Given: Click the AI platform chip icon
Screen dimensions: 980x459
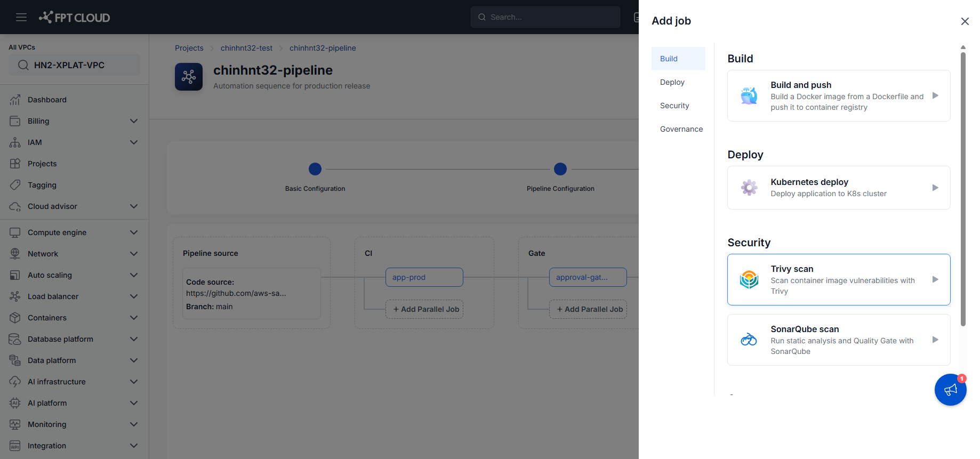Looking at the screenshot, I should [15, 403].
